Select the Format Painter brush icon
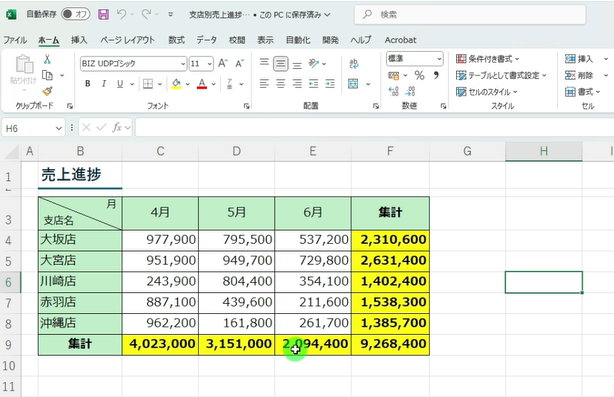This screenshot has width=614, height=397. point(47,91)
